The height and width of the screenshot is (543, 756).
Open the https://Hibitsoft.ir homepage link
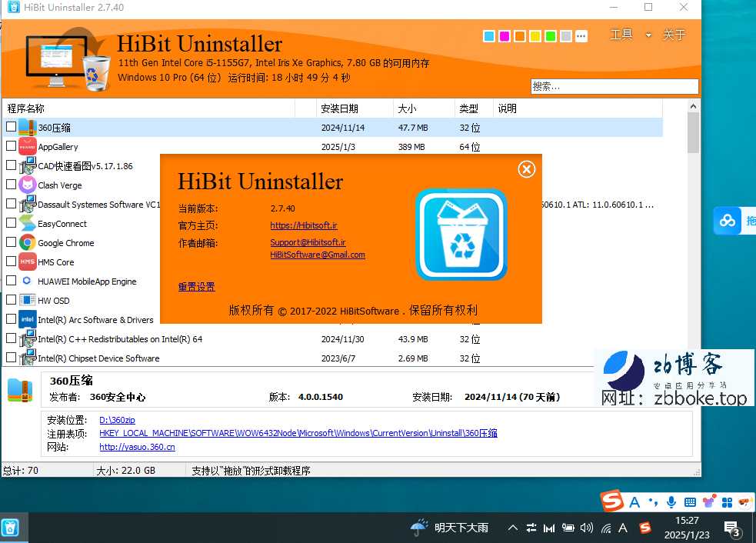click(304, 225)
